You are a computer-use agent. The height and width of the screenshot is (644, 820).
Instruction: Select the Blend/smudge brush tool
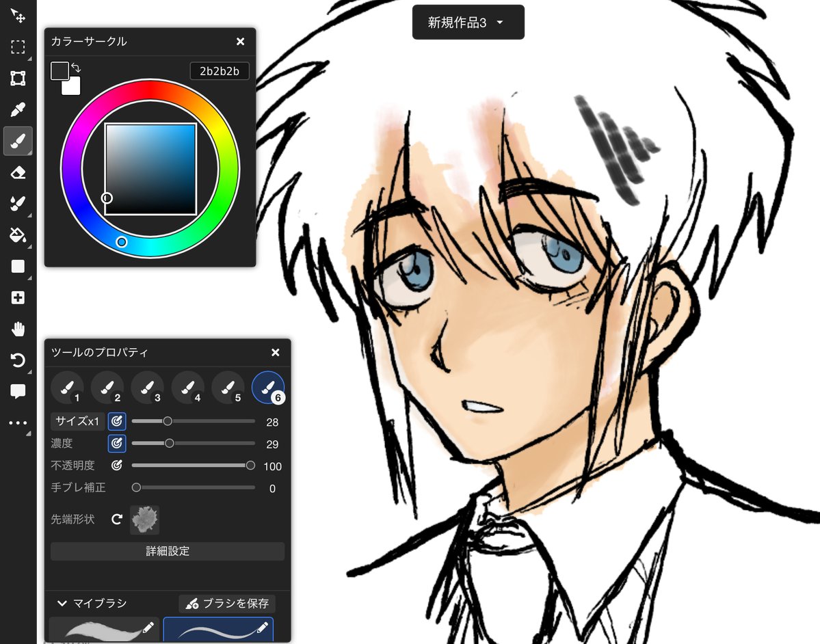pyautogui.click(x=18, y=204)
